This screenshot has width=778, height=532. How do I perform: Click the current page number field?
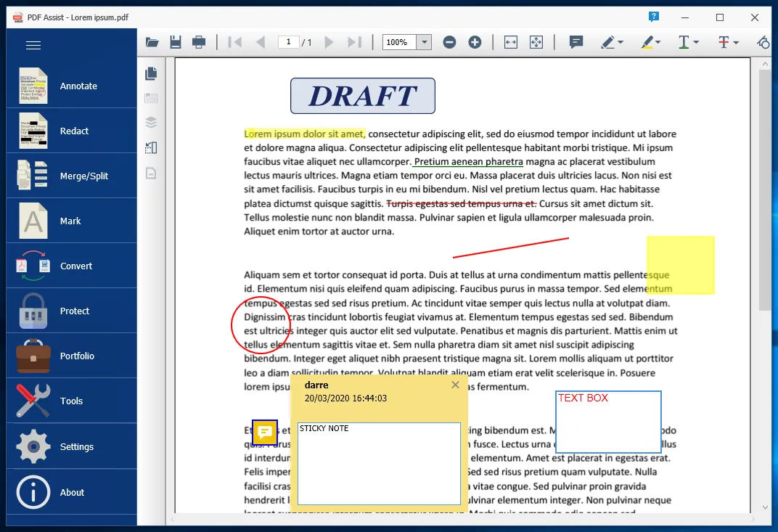(x=289, y=42)
